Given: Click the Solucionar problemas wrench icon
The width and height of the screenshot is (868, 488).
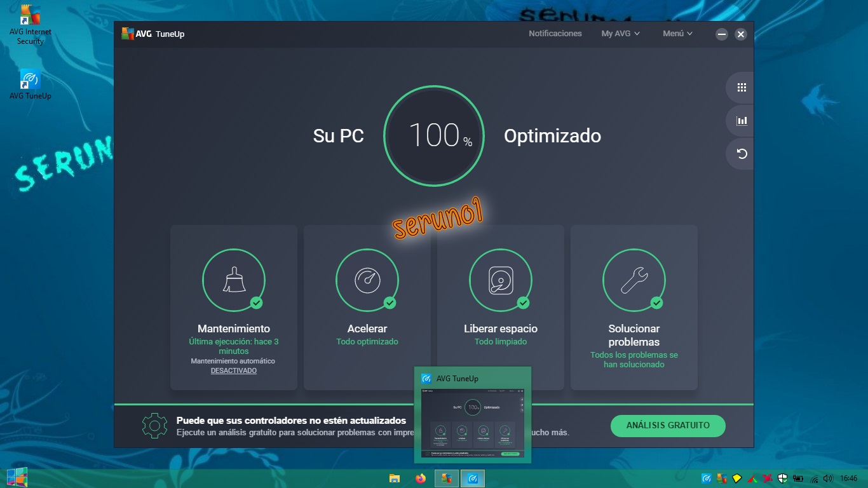Looking at the screenshot, I should click(634, 280).
